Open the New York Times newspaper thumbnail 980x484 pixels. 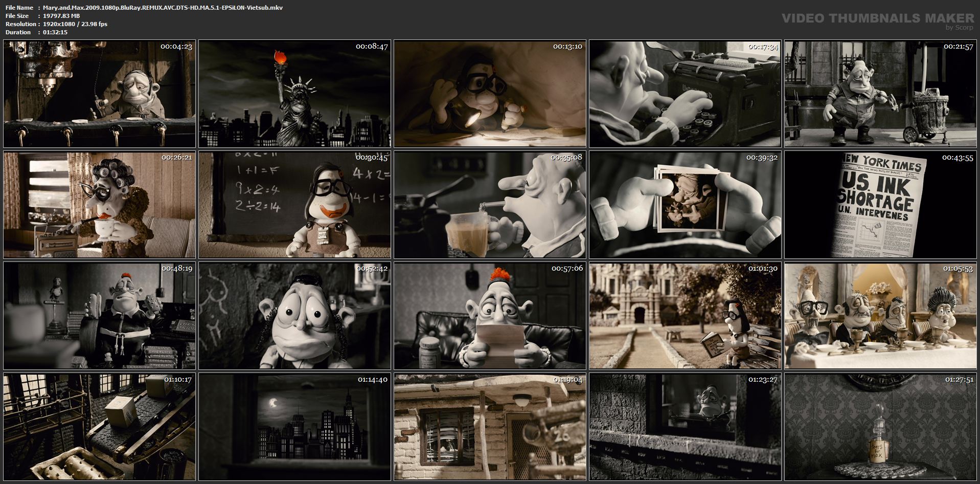tap(880, 205)
